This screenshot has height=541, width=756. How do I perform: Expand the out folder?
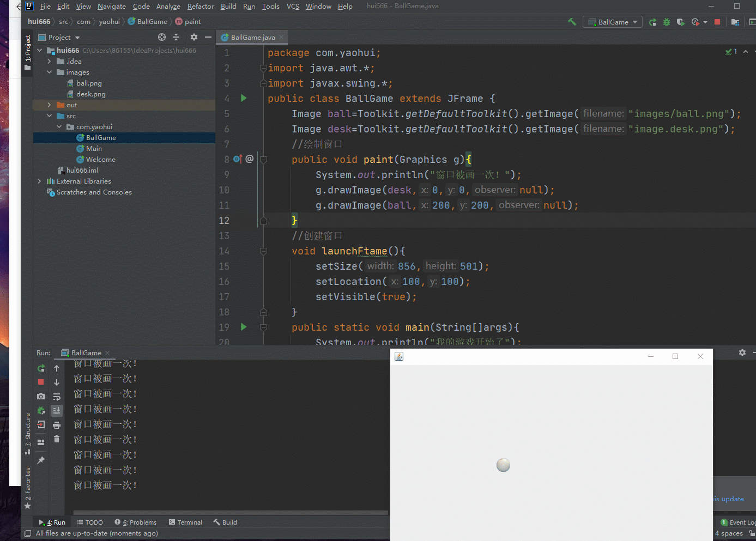pyautogui.click(x=49, y=105)
